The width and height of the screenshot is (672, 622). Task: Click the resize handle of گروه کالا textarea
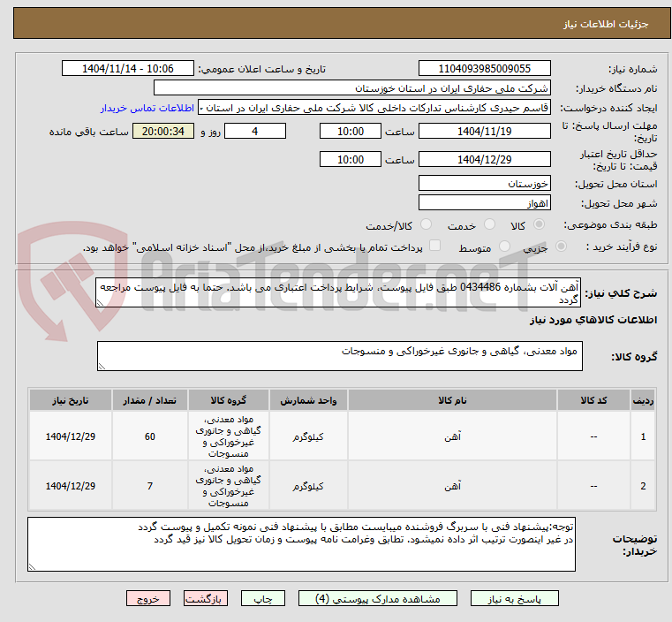pos(102,367)
